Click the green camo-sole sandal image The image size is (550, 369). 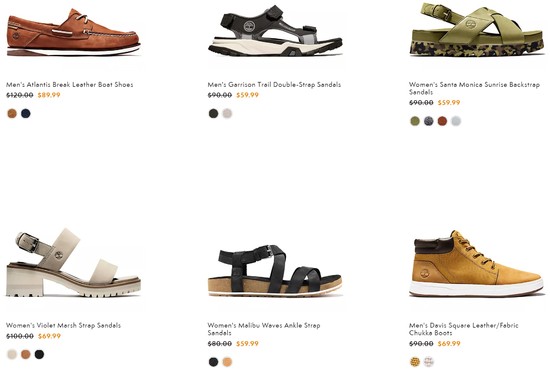coord(476,29)
